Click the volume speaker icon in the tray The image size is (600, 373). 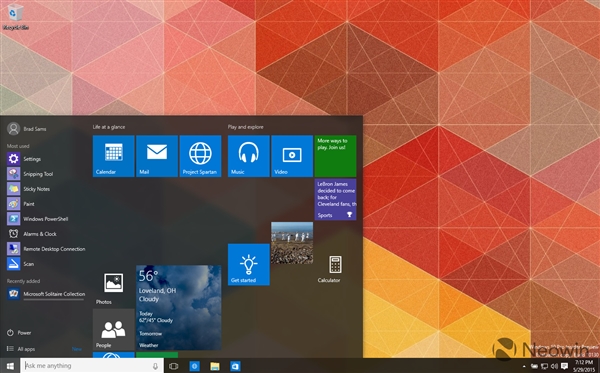click(554, 366)
